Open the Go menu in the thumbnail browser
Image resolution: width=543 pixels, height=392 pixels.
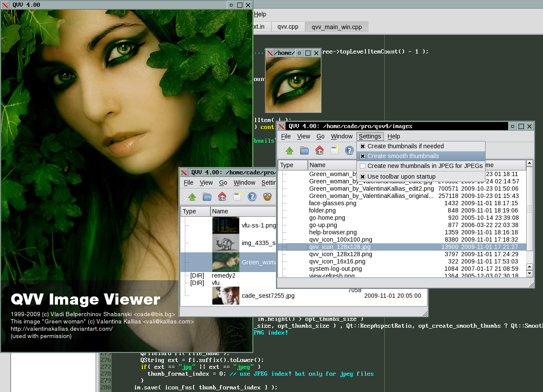pos(223,183)
